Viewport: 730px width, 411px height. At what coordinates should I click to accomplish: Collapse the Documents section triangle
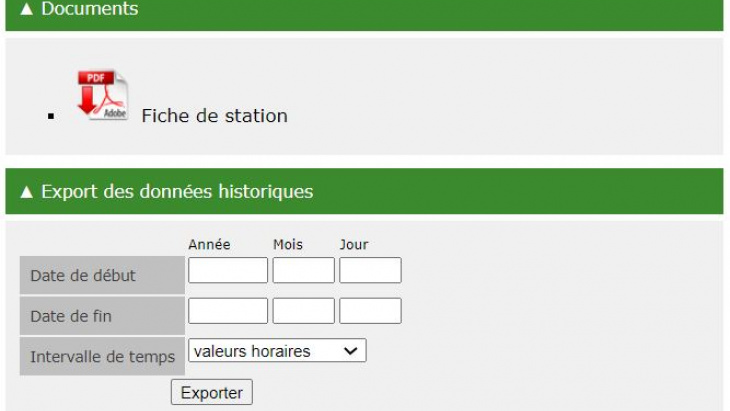point(26,9)
